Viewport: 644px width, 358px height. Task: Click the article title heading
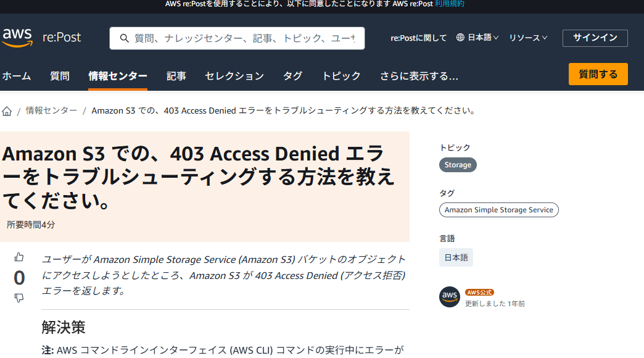(x=199, y=177)
